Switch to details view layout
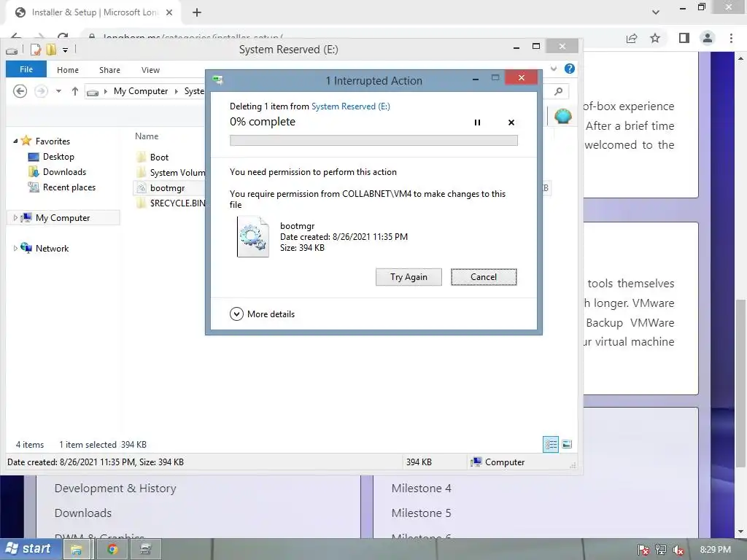The height and width of the screenshot is (560, 747). [551, 444]
